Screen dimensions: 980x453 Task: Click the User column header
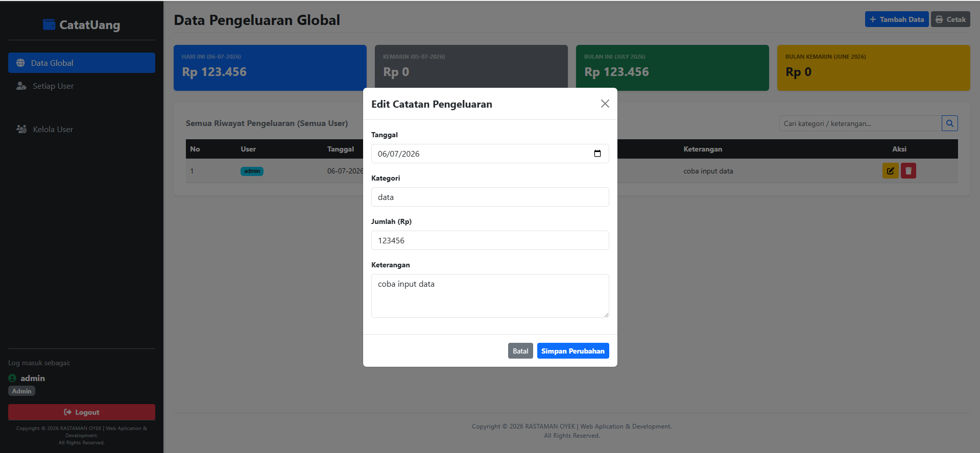tap(248, 149)
